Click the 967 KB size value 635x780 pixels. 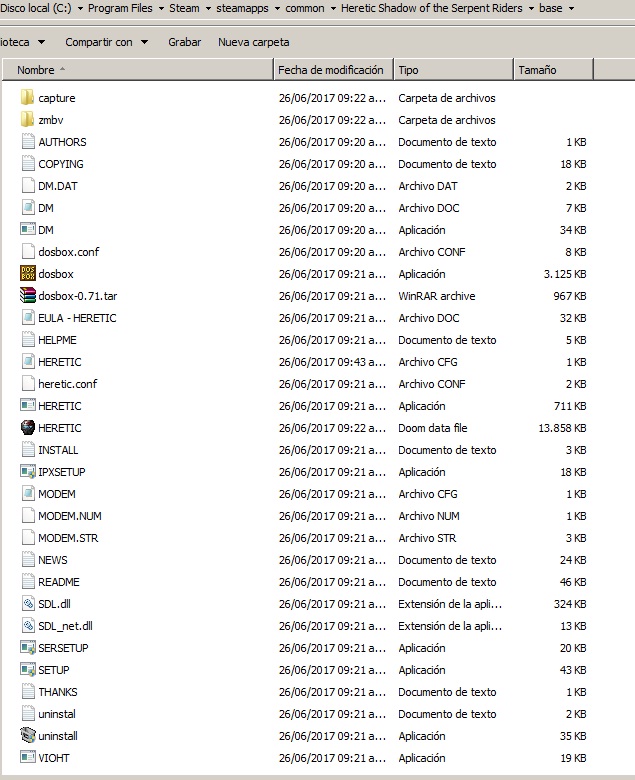pos(570,296)
